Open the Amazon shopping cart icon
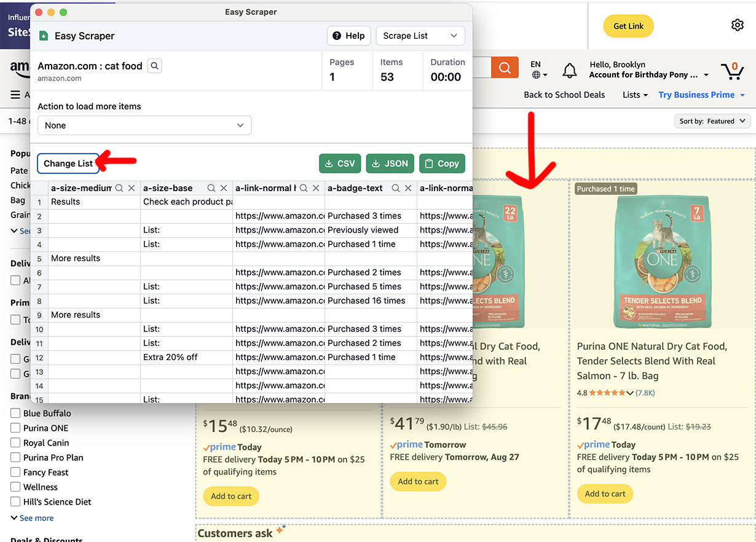756x542 pixels. pos(732,70)
